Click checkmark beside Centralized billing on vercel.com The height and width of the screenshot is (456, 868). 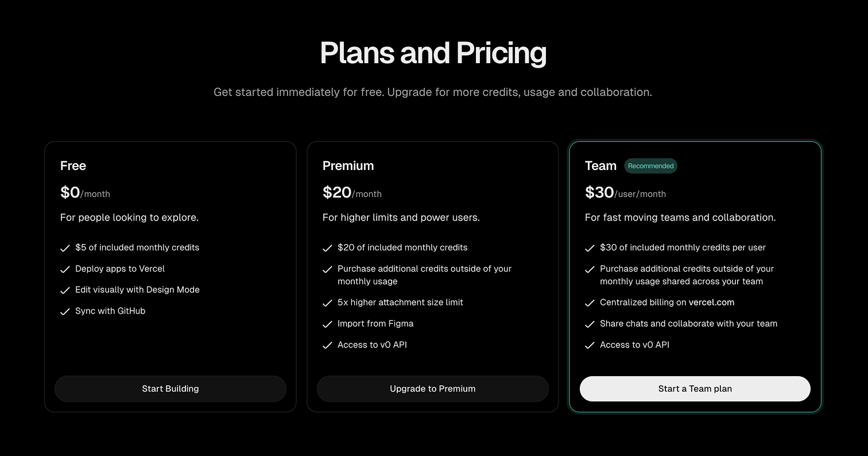(x=590, y=303)
